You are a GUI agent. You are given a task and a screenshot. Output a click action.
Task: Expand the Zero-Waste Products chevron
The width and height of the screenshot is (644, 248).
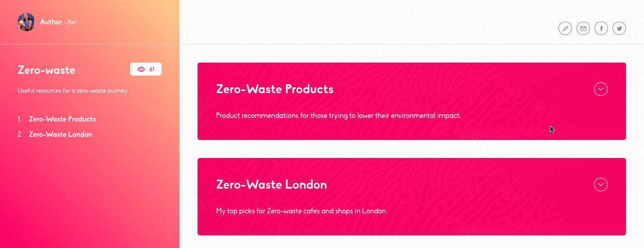[601, 89]
